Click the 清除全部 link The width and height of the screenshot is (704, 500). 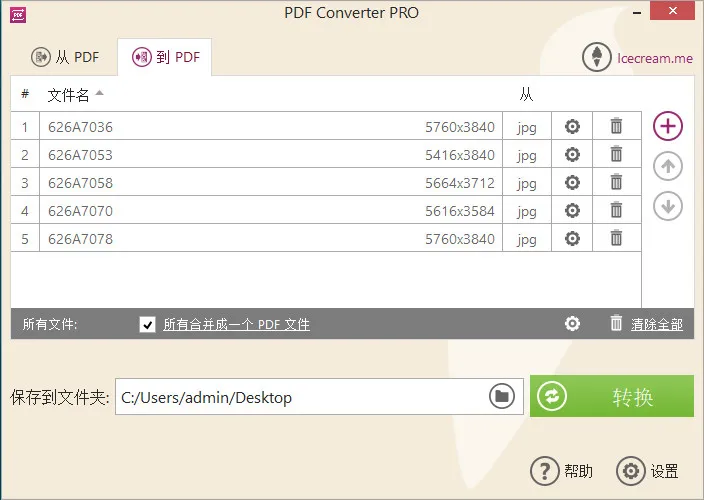pos(657,324)
